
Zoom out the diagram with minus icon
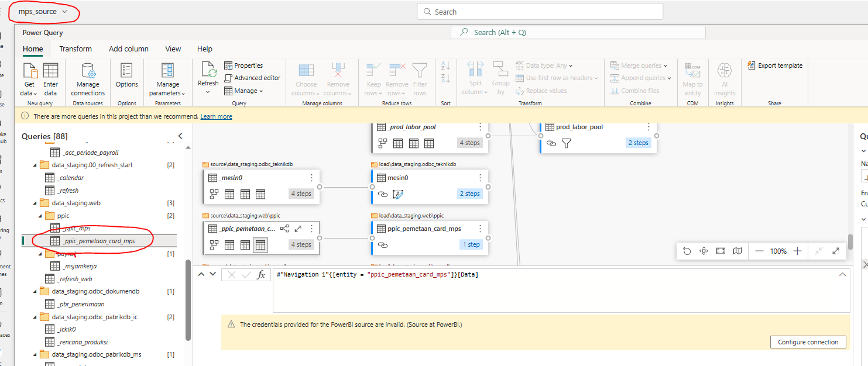click(759, 251)
